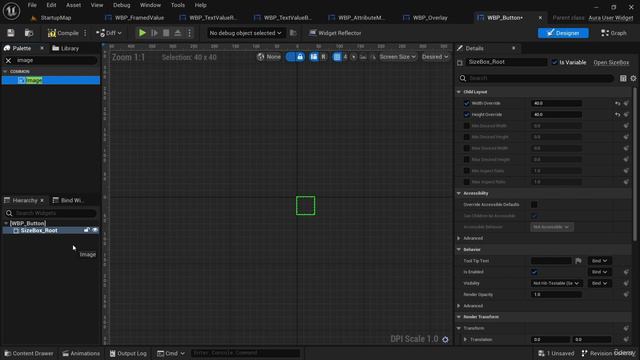Toggle lock on SizeBox_Root
This screenshot has width=640, height=360.
87,230
